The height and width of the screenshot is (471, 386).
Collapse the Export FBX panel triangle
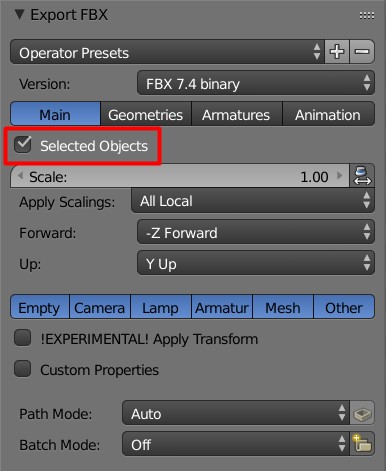[20, 14]
